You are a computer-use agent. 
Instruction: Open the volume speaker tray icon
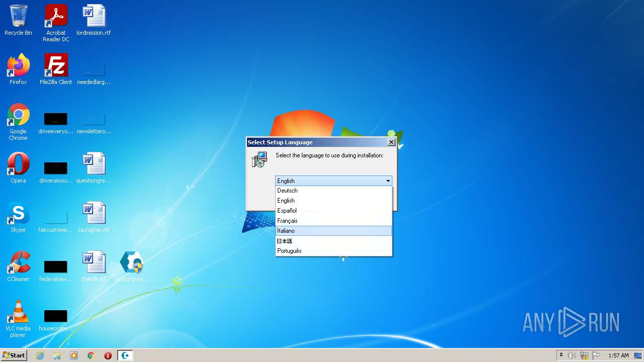(x=572, y=355)
